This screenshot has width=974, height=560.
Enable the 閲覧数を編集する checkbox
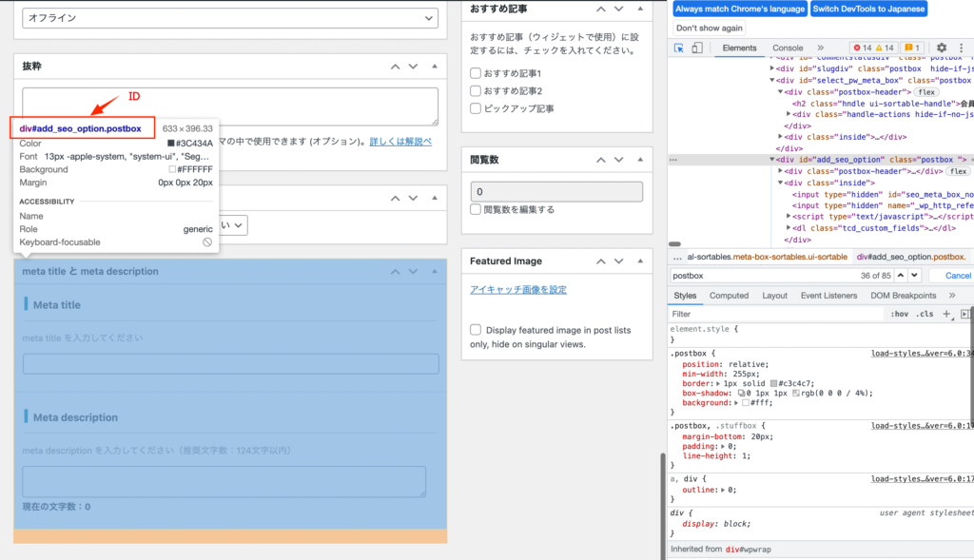(x=476, y=209)
